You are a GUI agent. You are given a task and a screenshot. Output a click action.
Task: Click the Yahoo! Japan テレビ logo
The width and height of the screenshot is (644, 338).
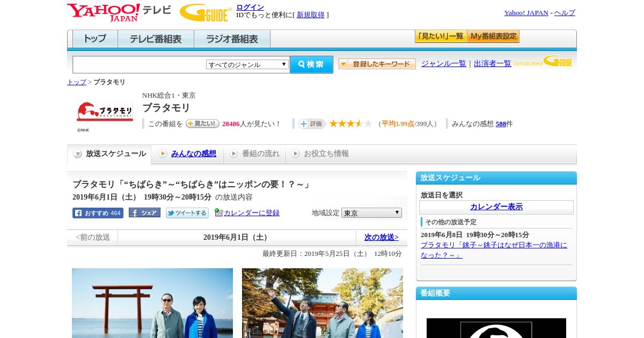[119, 12]
